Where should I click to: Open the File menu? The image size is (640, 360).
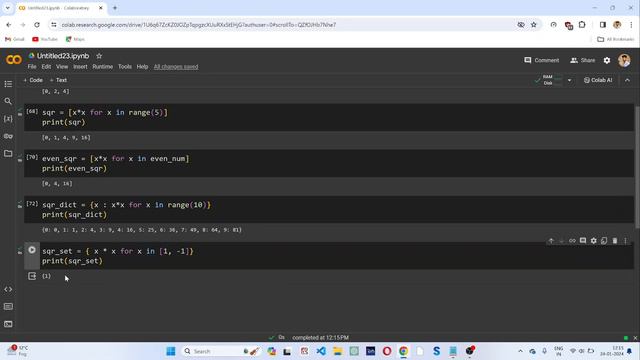pos(32,67)
